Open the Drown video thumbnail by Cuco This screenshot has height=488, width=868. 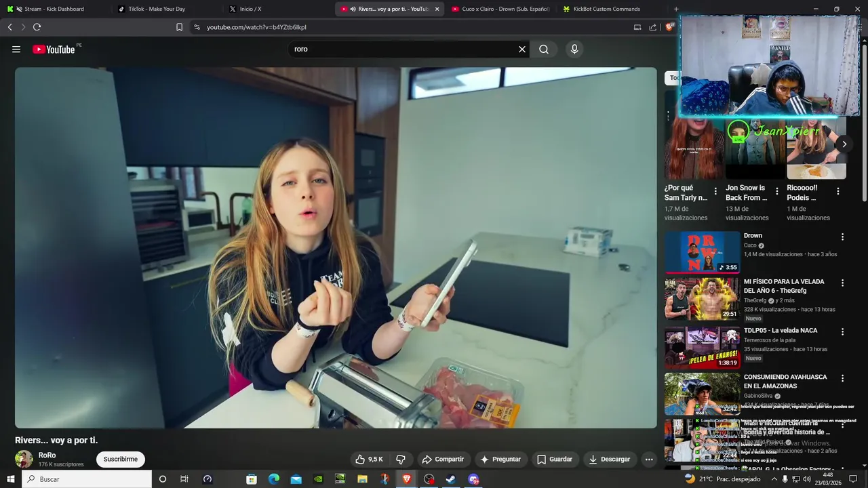click(x=703, y=252)
